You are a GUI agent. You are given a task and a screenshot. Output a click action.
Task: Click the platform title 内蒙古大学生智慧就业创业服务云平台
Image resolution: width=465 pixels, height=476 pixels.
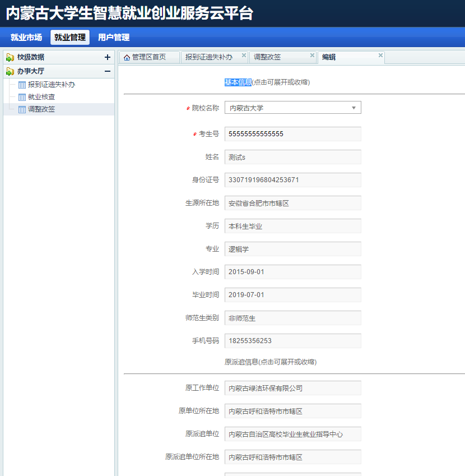click(x=129, y=13)
